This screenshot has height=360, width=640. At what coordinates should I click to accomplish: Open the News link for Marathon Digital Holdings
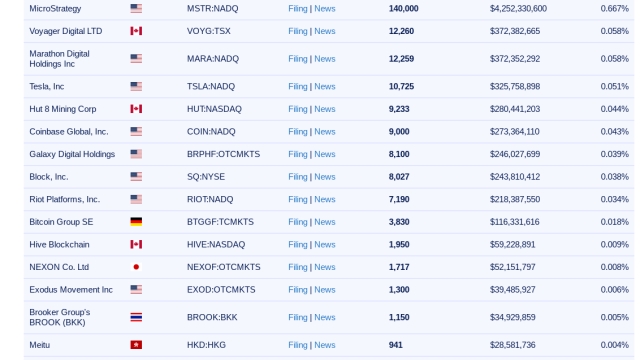tap(325, 59)
